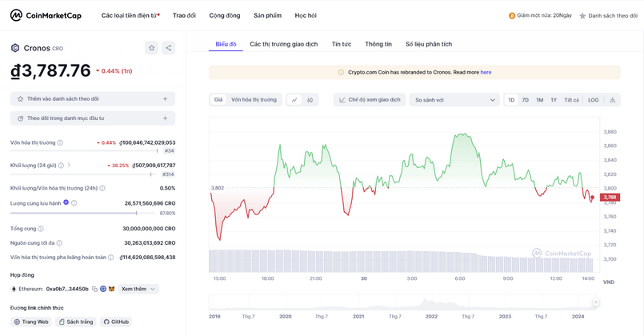
Task: Open 24h volume info tooltip icon
Action: tap(61, 166)
